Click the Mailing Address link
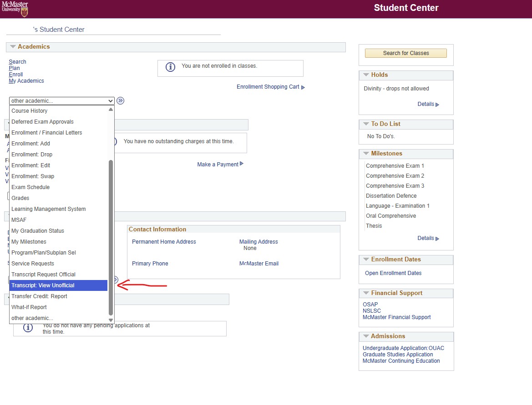 point(258,242)
